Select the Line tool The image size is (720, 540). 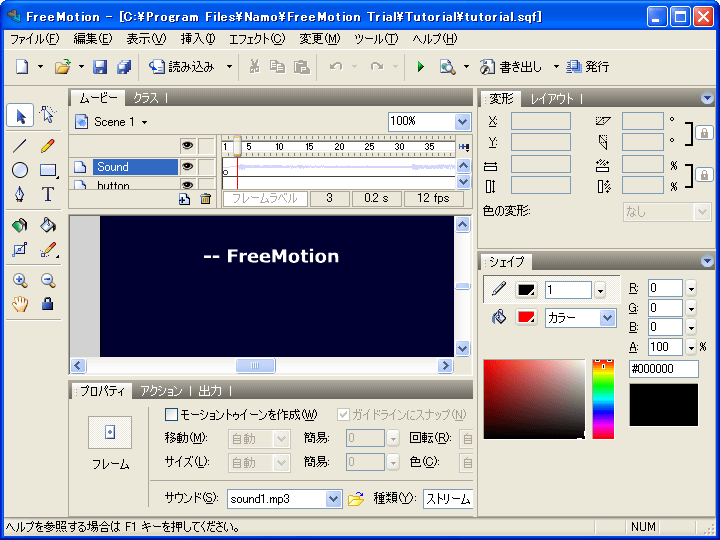tap(20, 146)
